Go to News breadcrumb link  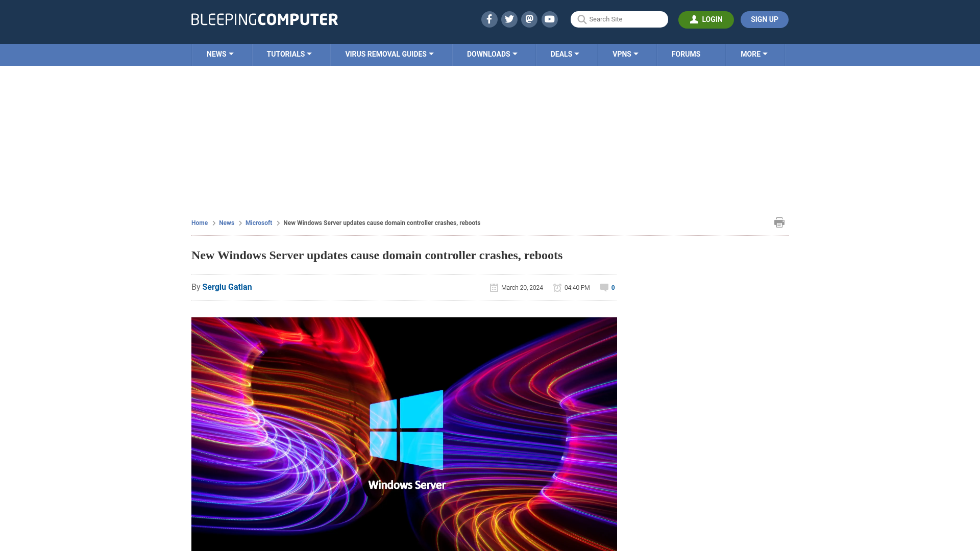coord(227,223)
